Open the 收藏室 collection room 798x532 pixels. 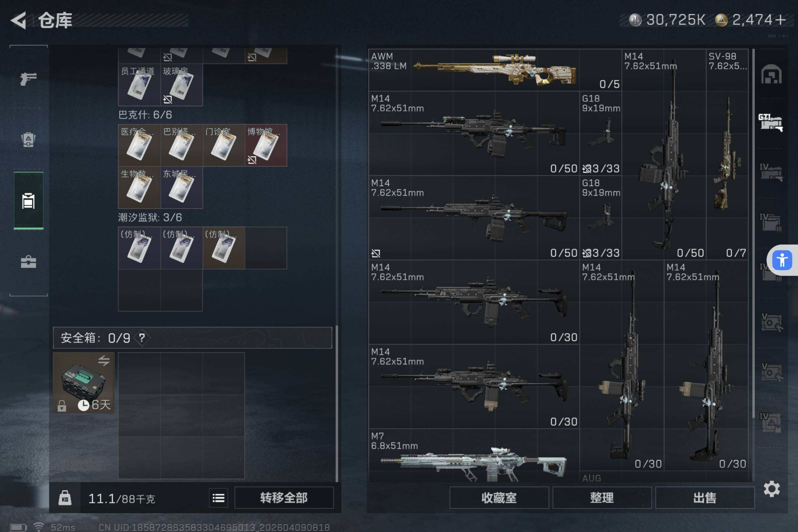[x=499, y=498]
